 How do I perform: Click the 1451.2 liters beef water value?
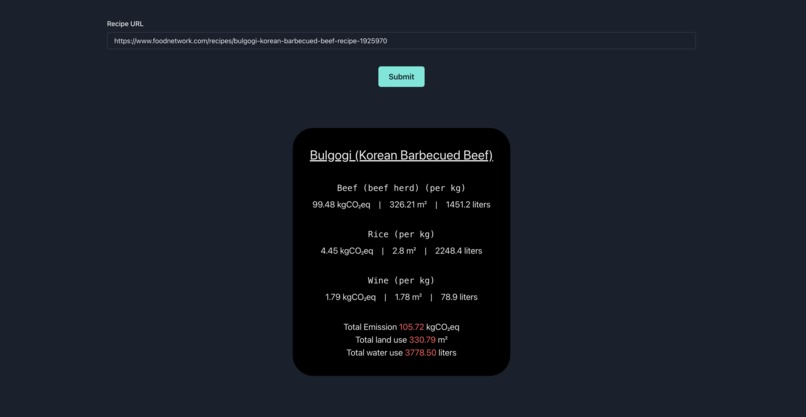[x=468, y=205]
